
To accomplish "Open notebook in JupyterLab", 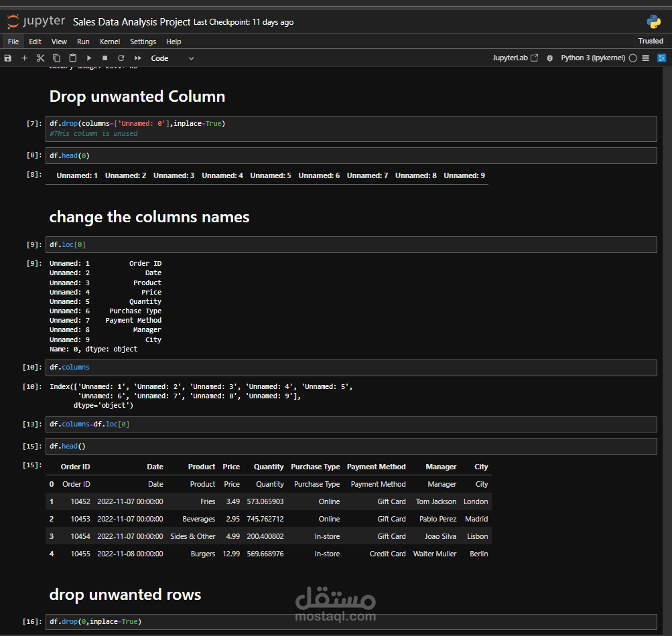I will point(515,58).
